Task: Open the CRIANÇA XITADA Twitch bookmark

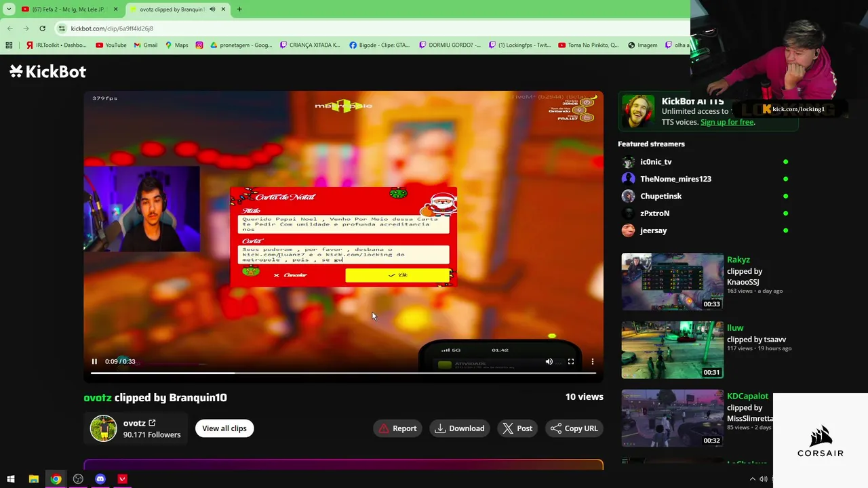Action: click(x=310, y=45)
